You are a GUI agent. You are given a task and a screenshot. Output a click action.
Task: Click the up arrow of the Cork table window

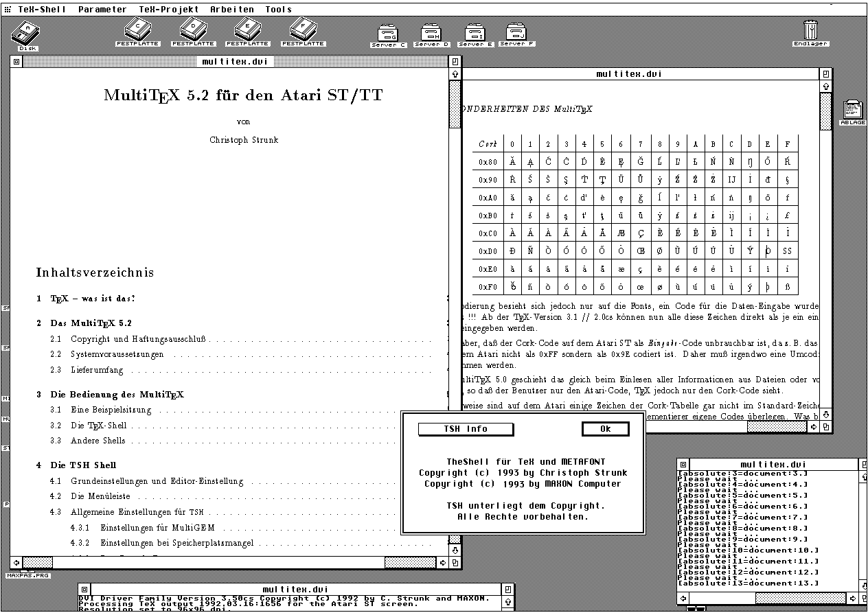pyautogui.click(x=826, y=86)
